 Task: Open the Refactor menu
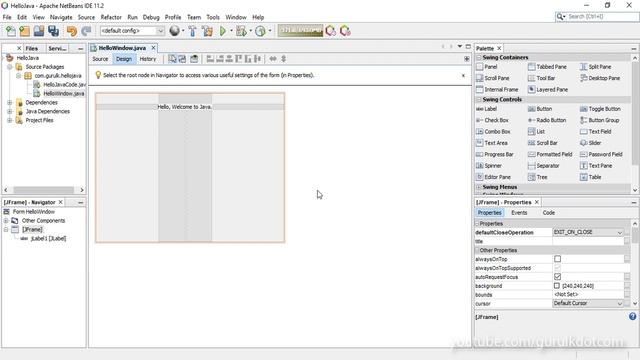click(111, 17)
